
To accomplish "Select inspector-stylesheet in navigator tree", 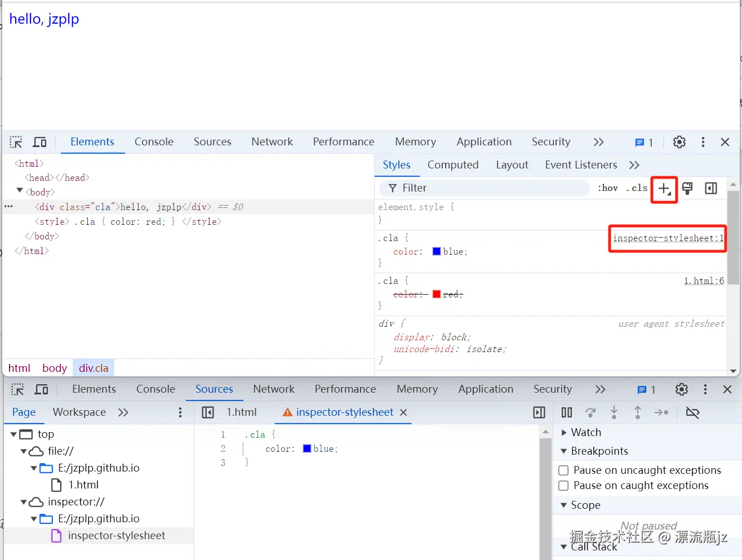I will click(117, 536).
